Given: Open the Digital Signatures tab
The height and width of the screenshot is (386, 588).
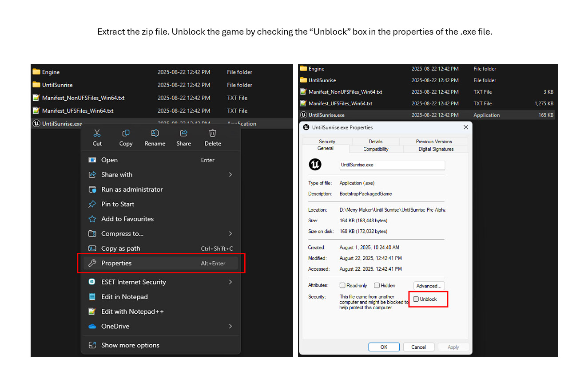Looking at the screenshot, I should coord(436,149).
